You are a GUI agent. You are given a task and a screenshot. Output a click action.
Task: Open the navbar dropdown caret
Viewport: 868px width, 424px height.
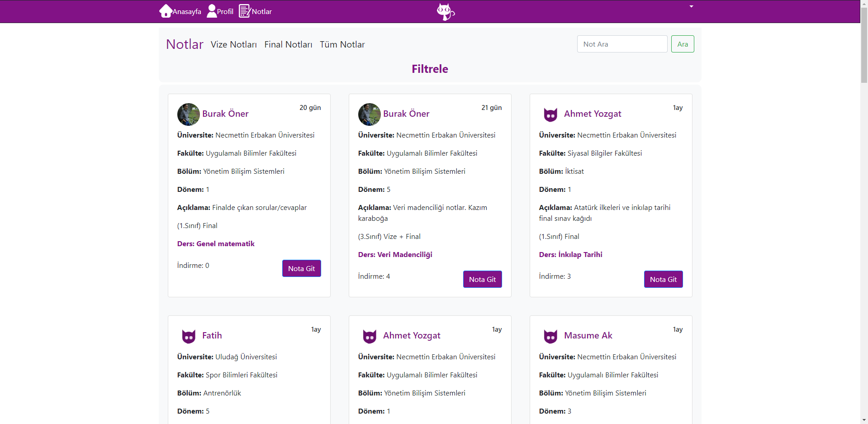(x=691, y=6)
